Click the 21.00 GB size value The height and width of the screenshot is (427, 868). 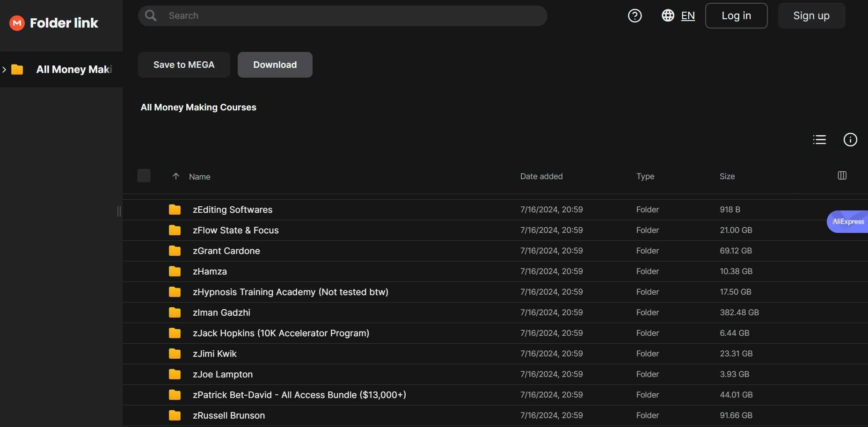[736, 230]
